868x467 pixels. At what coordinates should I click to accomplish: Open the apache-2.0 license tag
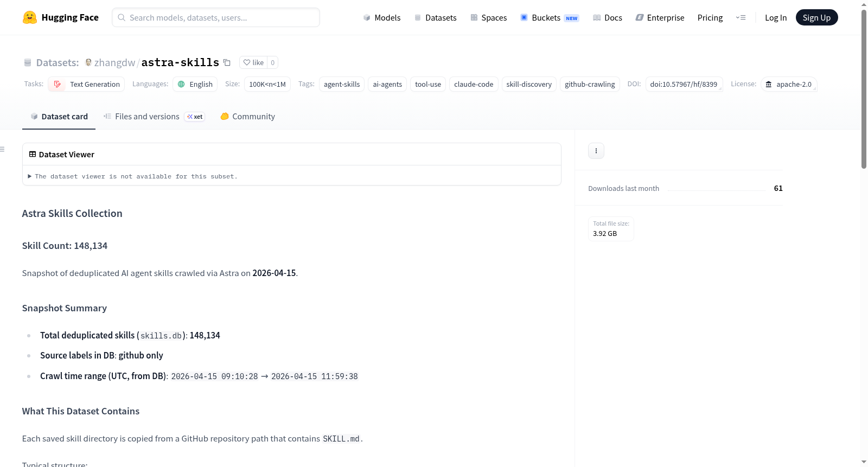789,84
